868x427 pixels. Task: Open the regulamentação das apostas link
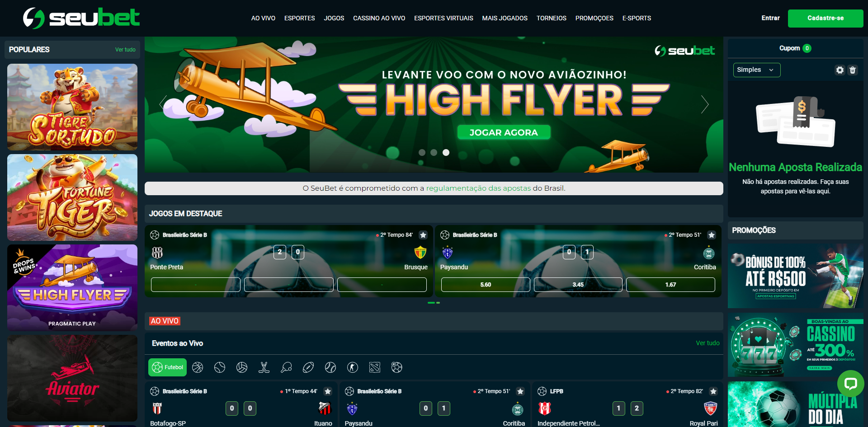click(478, 188)
